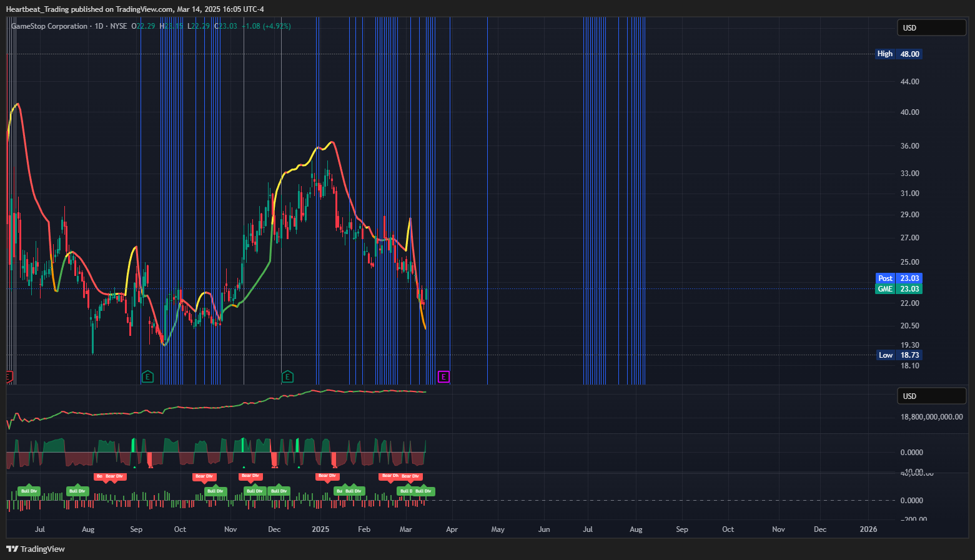Click the Feb label on time axis
The height and width of the screenshot is (560, 975).
coord(364,529)
